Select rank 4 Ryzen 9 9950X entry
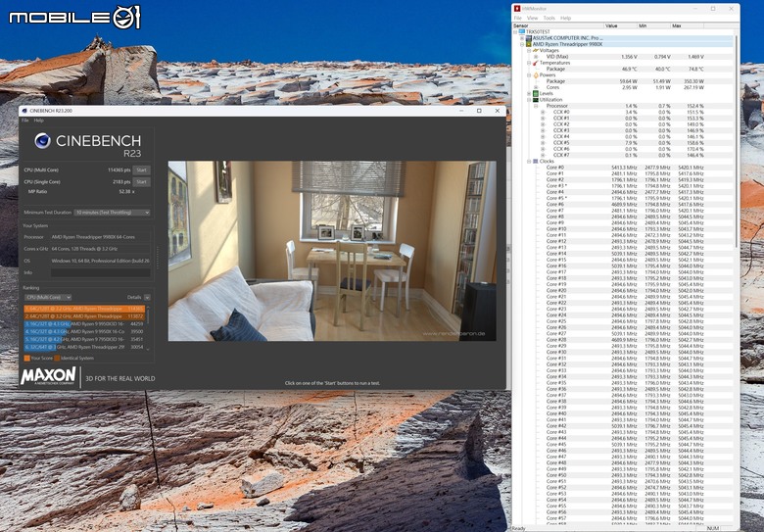The height and width of the screenshot is (532, 764). [84, 332]
